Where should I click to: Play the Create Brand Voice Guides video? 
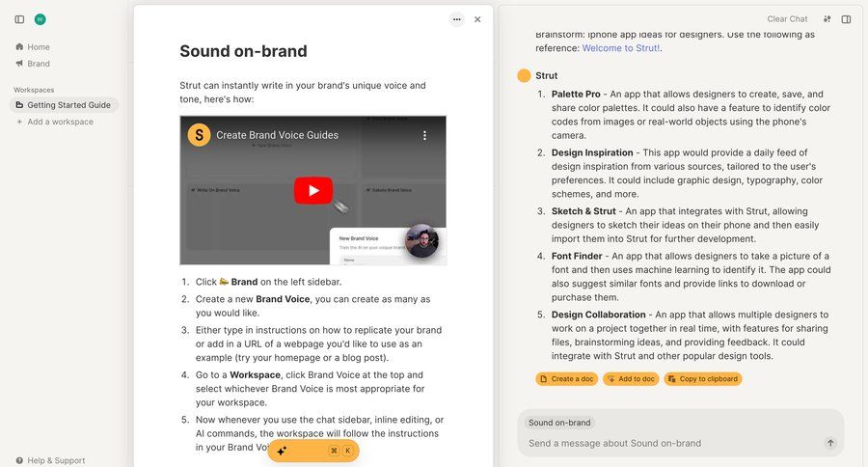(313, 191)
